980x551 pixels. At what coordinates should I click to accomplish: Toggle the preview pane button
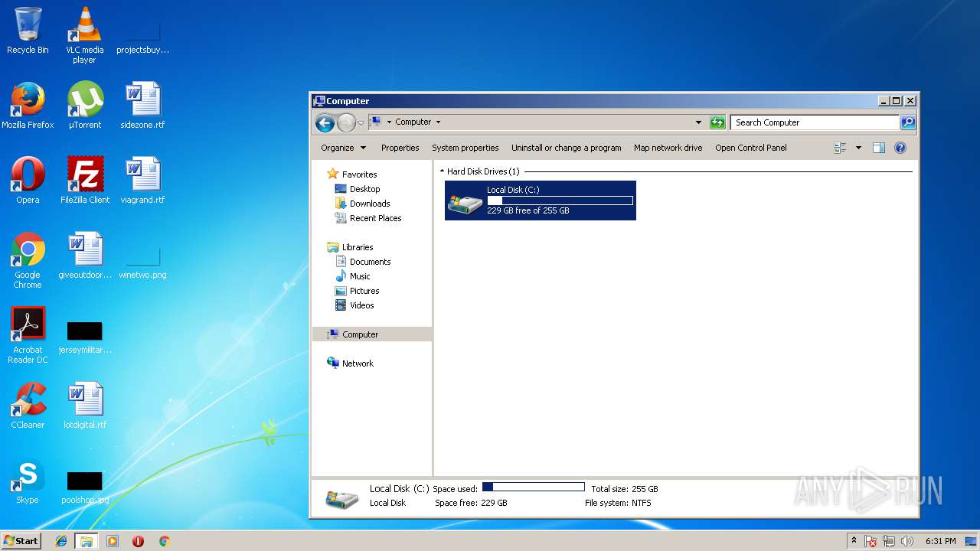click(x=879, y=148)
